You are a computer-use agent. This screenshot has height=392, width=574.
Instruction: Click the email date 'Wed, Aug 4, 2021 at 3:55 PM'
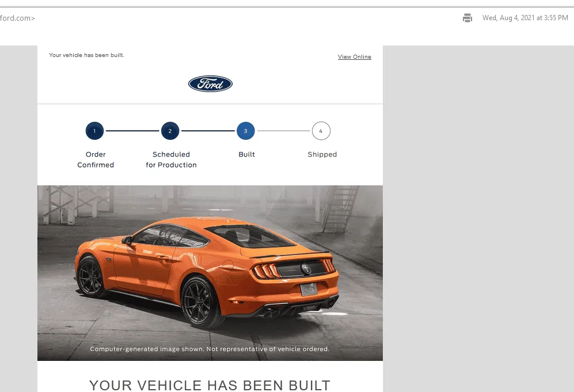pyautogui.click(x=525, y=18)
